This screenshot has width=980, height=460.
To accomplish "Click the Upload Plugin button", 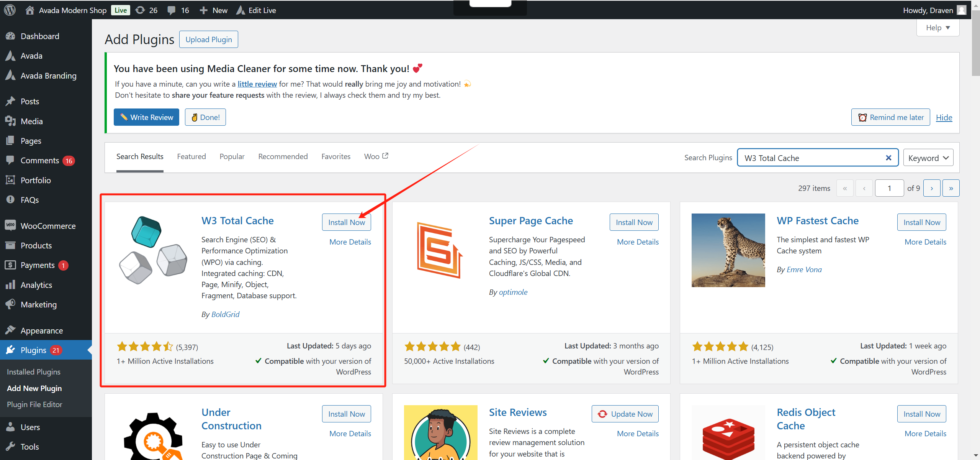I will click(208, 39).
